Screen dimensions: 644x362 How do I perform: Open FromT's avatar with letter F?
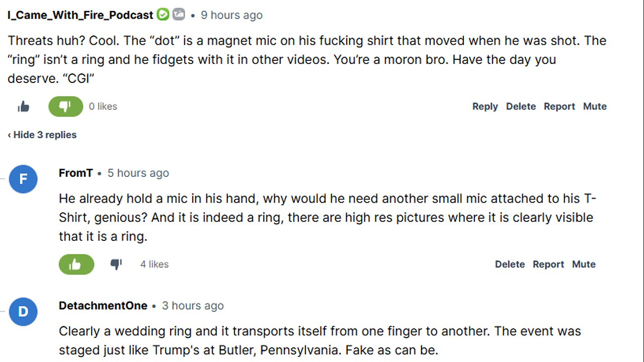(x=23, y=179)
